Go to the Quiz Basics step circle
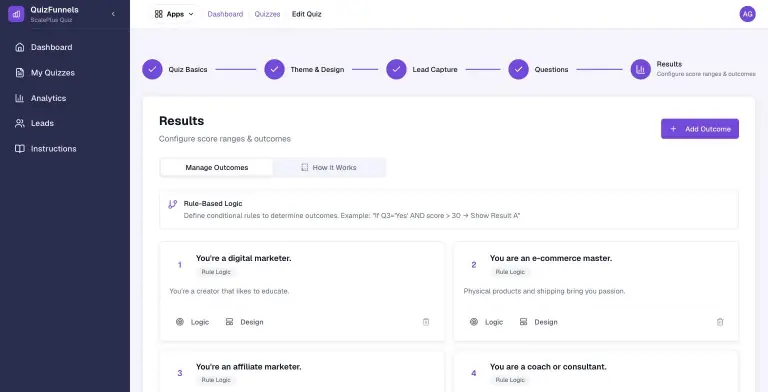The height and width of the screenshot is (392, 768). (x=152, y=69)
